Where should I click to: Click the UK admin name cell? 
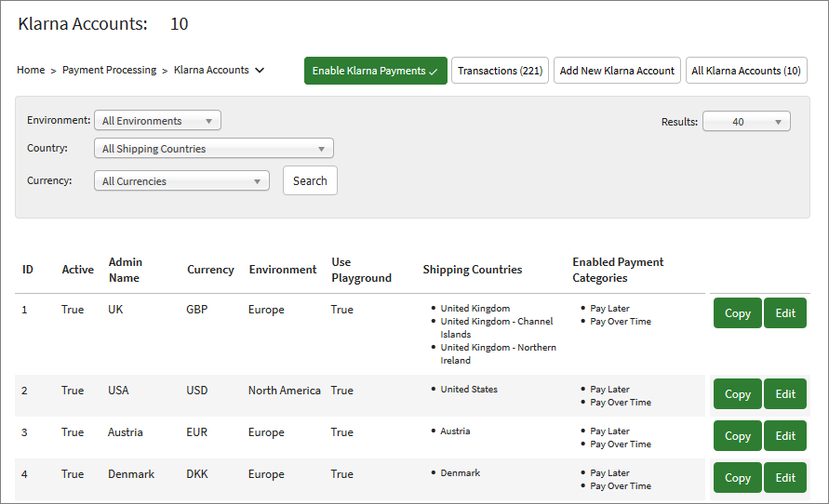click(115, 310)
